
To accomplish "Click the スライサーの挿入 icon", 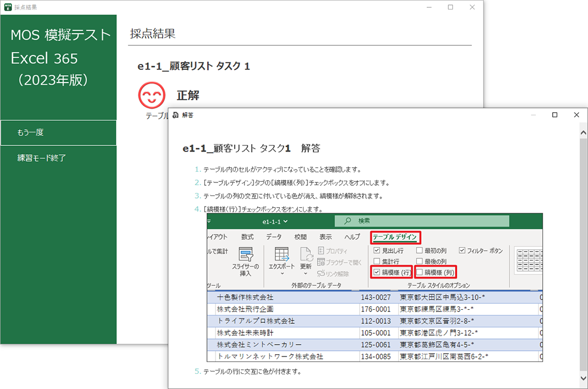I will [246, 254].
